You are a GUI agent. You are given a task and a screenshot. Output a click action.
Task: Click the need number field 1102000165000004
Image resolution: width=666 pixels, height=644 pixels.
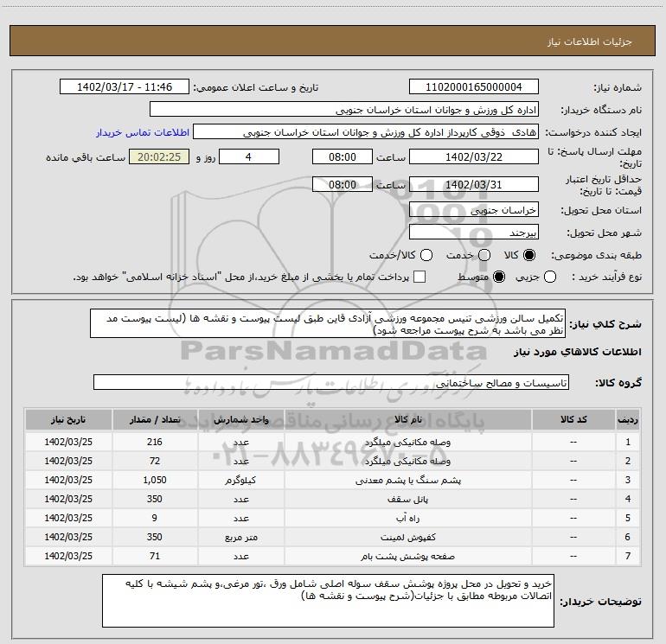pyautogui.click(x=474, y=87)
